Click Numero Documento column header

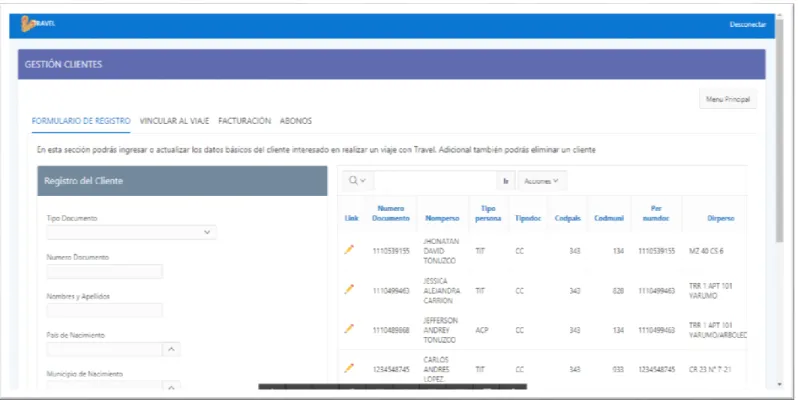click(x=390, y=213)
